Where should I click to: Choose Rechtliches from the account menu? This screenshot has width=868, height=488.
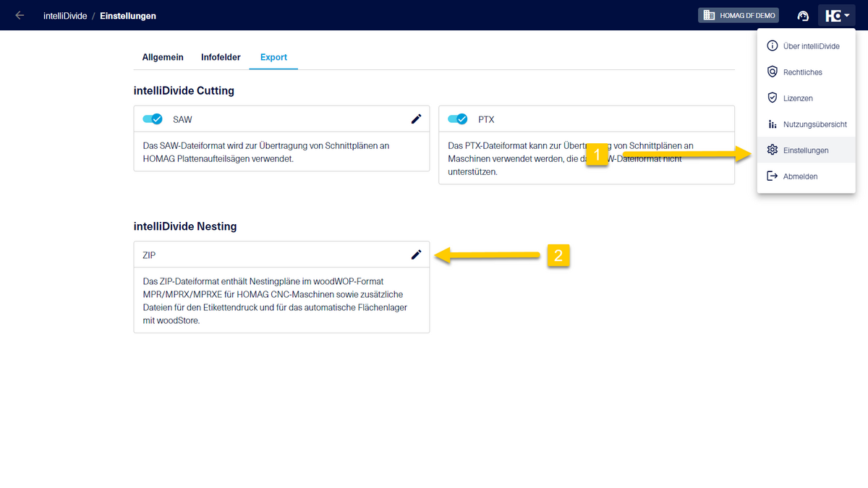click(804, 72)
